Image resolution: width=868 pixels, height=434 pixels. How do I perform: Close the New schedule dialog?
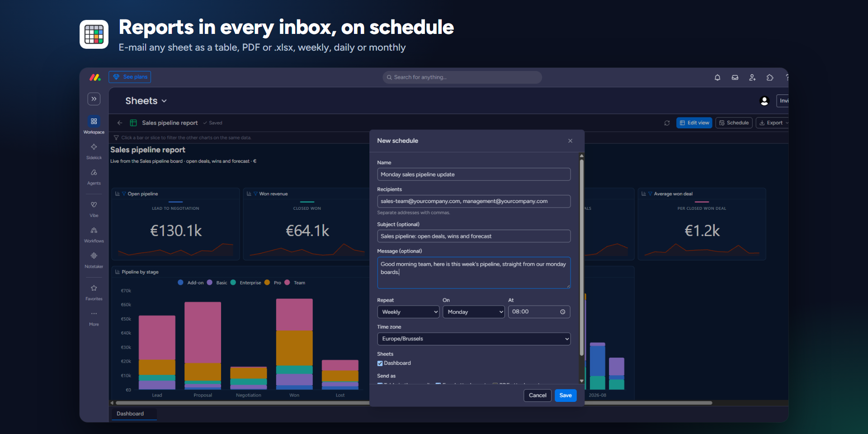(571, 141)
